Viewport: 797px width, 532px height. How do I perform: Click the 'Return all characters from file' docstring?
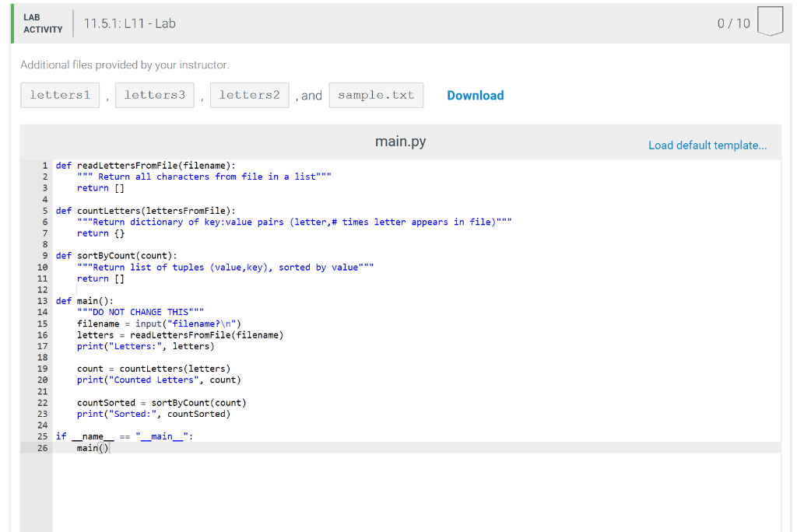pos(204,177)
